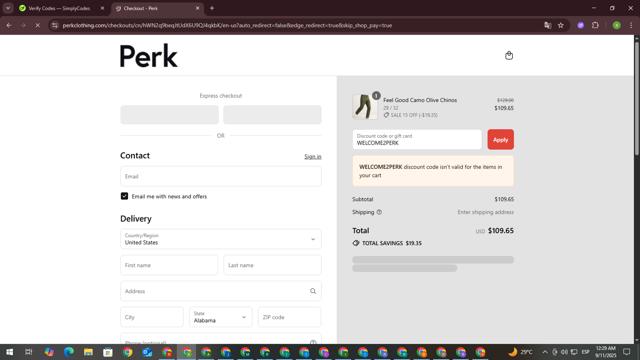Open Microsoft Store from the taskbar
This screenshot has width=640, height=360.
click(108, 352)
